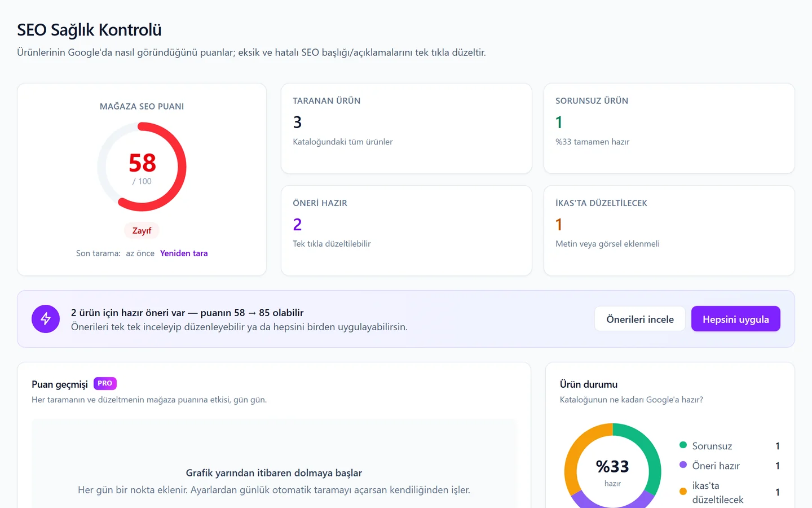Click the MAĞAZA SEO PUANI label

(142, 106)
